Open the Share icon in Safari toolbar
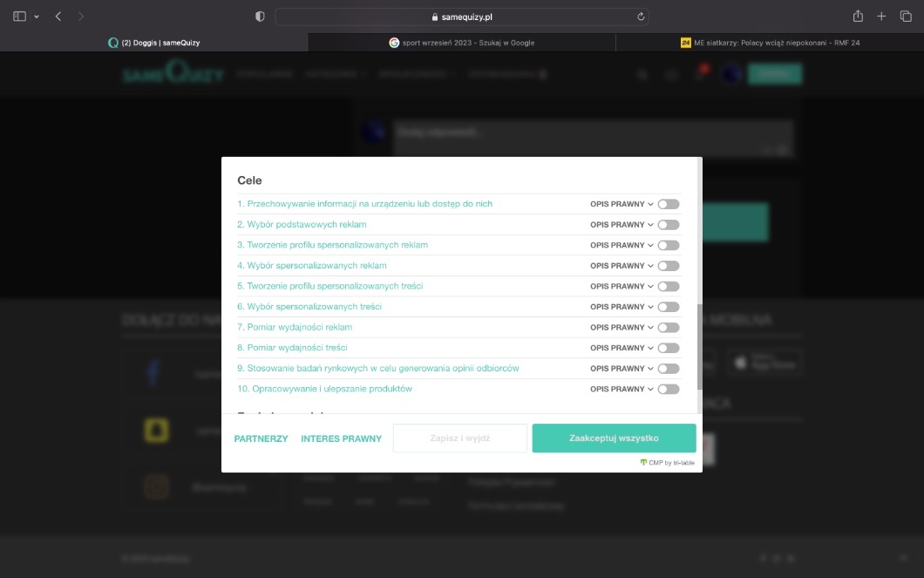Image resolution: width=924 pixels, height=578 pixels. point(858,17)
